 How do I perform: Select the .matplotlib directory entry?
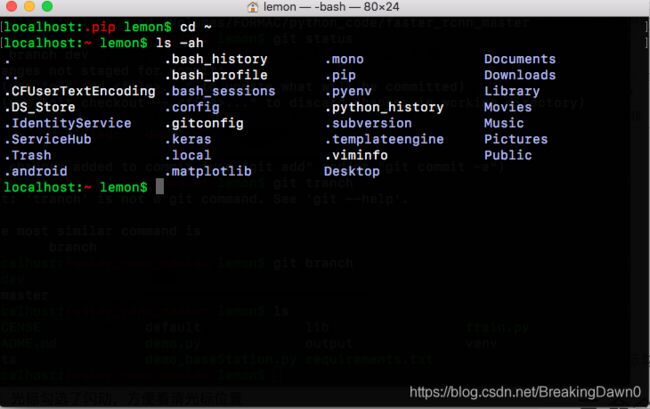click(x=208, y=171)
